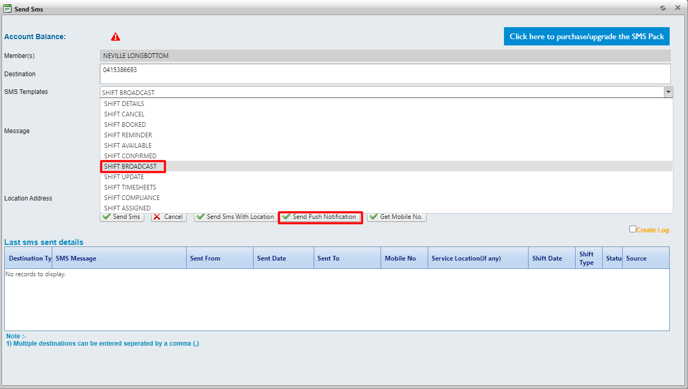Select SHIFT REMINDER template
688x389 pixels.
pos(386,135)
